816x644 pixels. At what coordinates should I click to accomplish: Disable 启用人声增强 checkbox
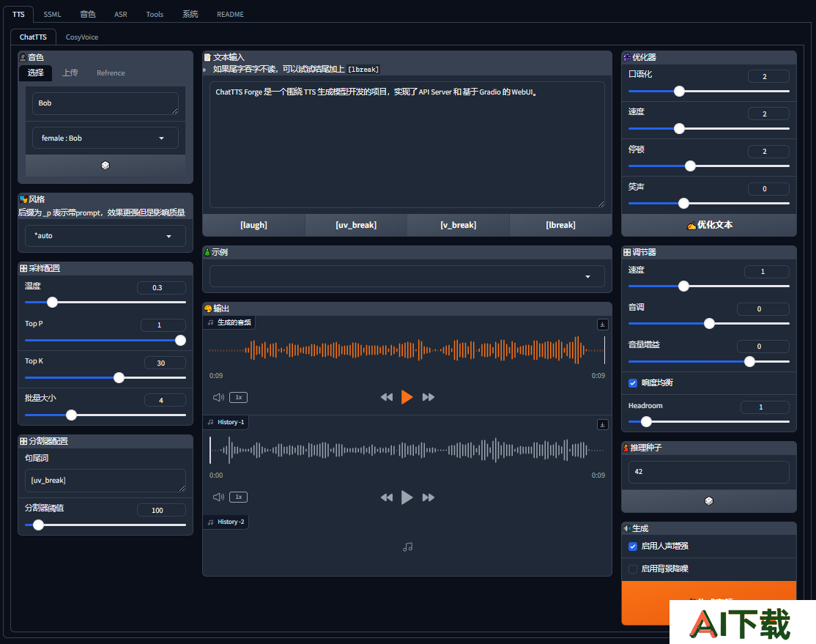coord(633,546)
